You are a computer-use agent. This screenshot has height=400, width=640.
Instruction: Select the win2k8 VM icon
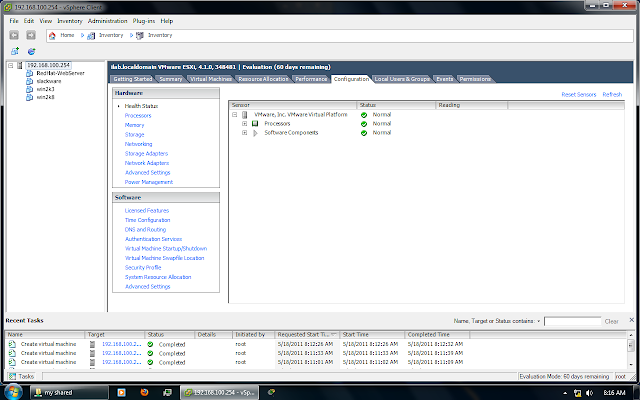pos(29,97)
